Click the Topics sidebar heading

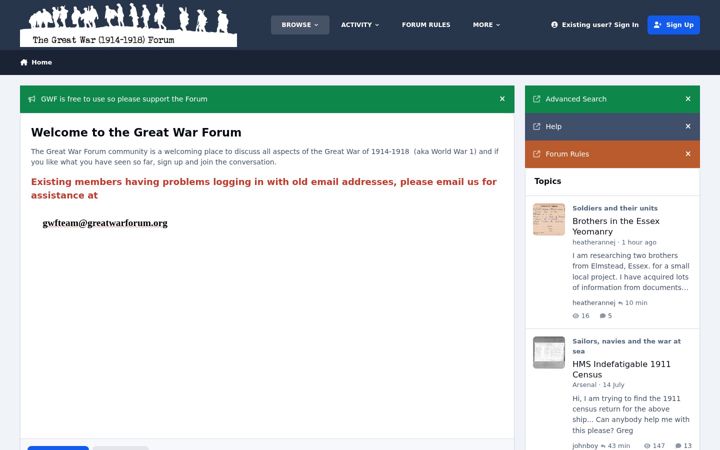tap(548, 181)
